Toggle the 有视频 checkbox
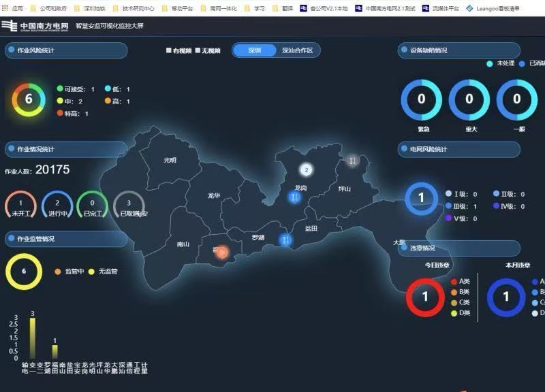This screenshot has width=545, height=392. (x=169, y=50)
